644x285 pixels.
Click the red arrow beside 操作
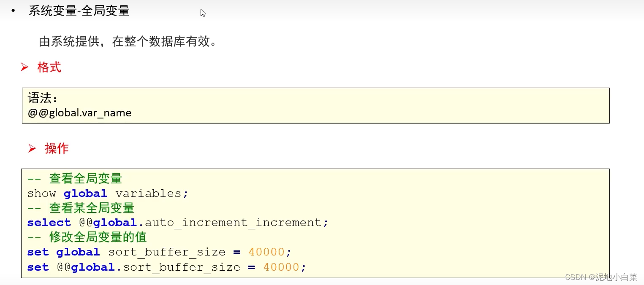pyautogui.click(x=32, y=148)
